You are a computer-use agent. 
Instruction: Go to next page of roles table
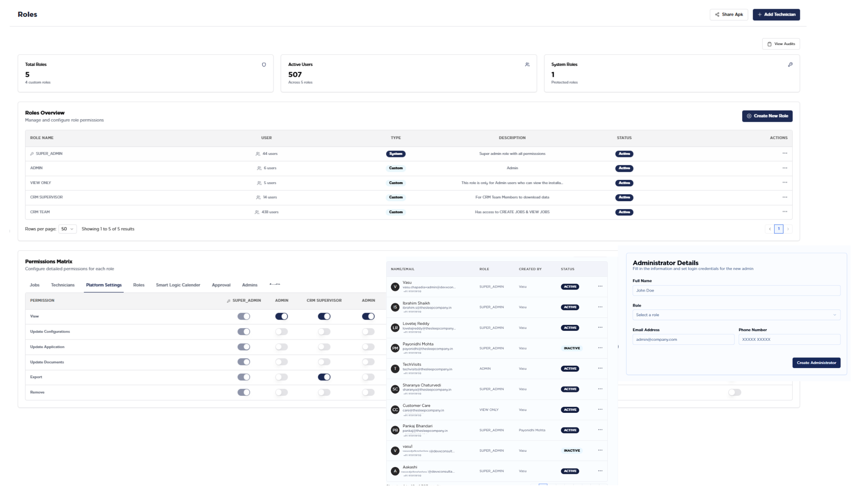tap(788, 229)
